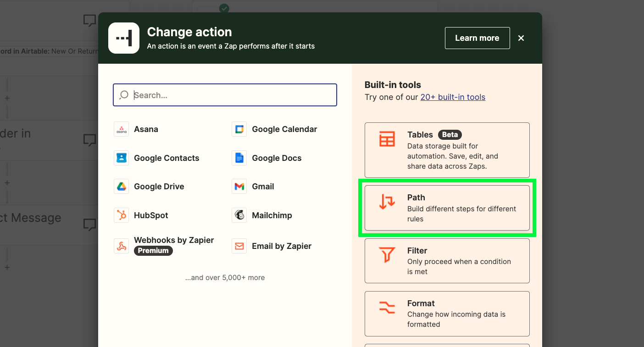Click the Google Calendar icon
Viewport: 644px width, 347px height.
point(239,129)
